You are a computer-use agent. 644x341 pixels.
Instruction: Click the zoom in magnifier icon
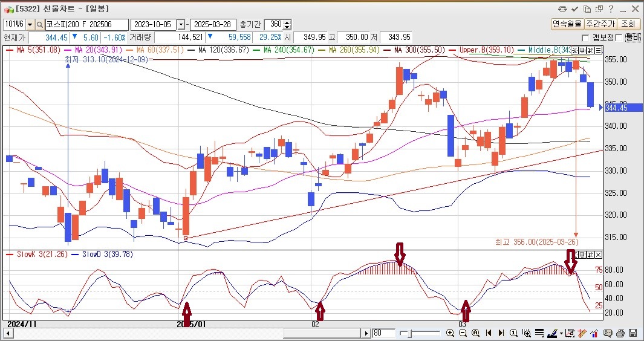click(450, 333)
